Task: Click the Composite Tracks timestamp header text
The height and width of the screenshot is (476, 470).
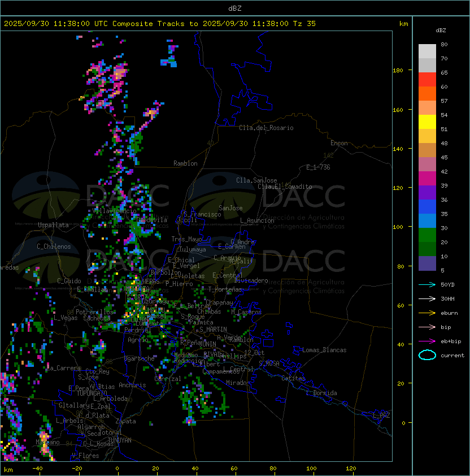Action: click(160, 24)
